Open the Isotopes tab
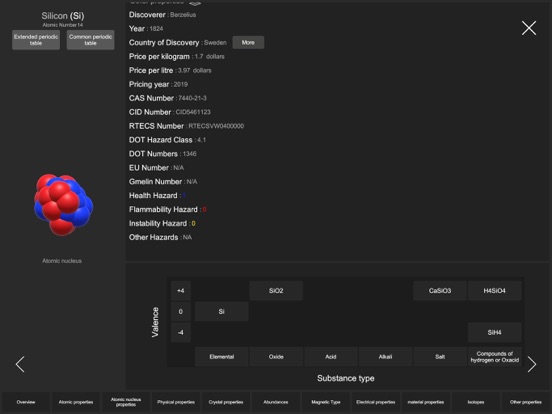 click(476, 402)
